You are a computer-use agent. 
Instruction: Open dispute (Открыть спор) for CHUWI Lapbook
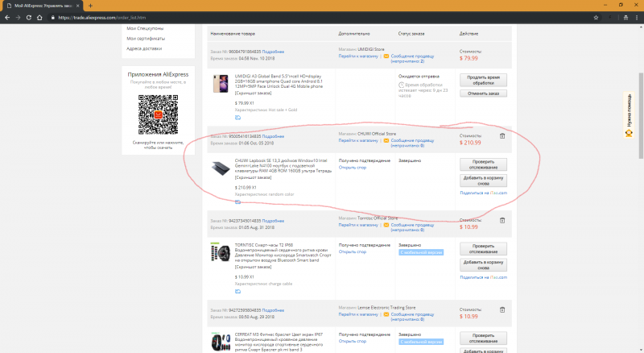click(353, 168)
